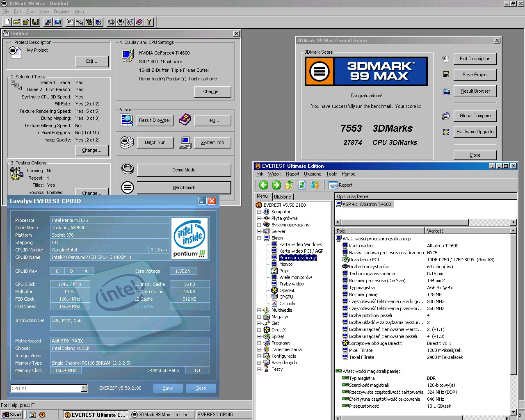Image resolution: width=525 pixels, height=420 pixels.
Task: Open the Plik menu in EVEREST
Action: [260, 174]
